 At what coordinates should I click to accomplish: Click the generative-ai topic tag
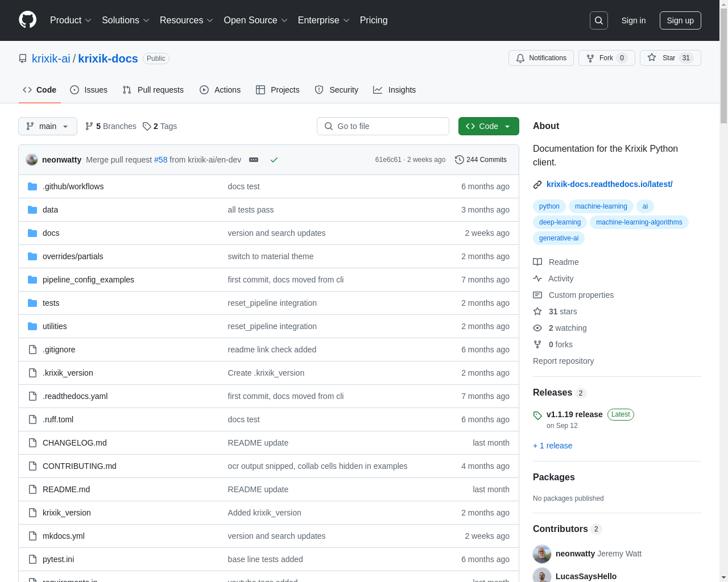(559, 238)
